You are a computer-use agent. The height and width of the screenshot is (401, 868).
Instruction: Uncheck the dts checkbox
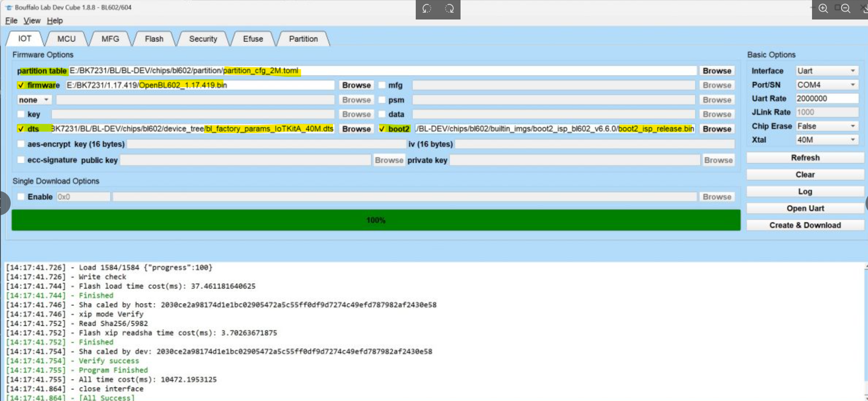click(x=20, y=129)
